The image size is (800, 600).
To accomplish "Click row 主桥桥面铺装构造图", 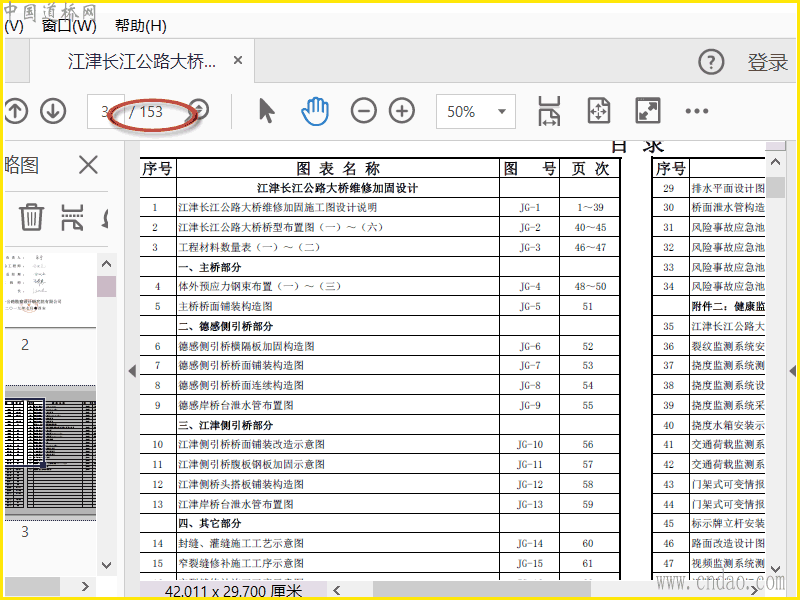I will coord(380,307).
